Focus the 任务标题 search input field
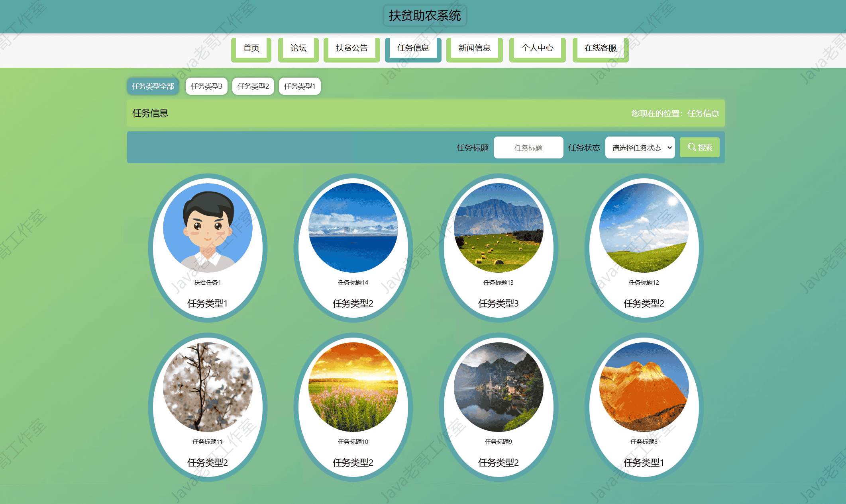The image size is (846, 504). tap(528, 148)
